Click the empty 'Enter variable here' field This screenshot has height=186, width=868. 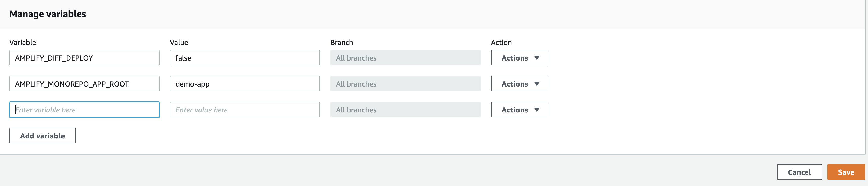(84, 110)
